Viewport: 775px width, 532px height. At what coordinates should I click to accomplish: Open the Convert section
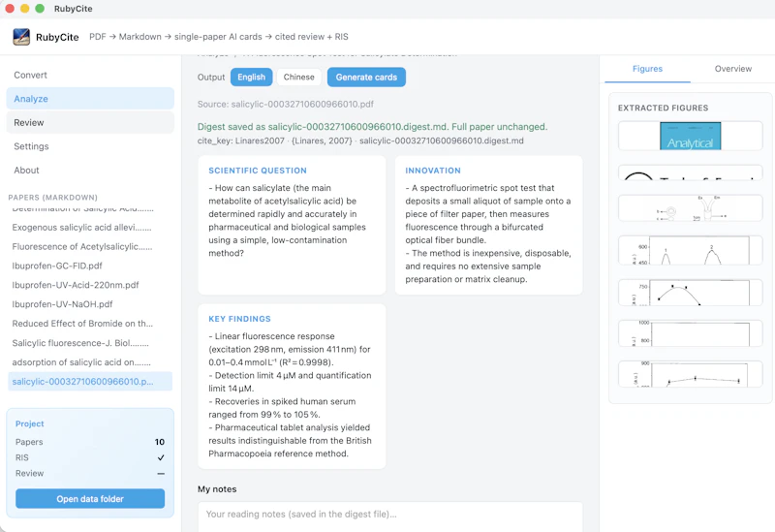tap(90, 76)
